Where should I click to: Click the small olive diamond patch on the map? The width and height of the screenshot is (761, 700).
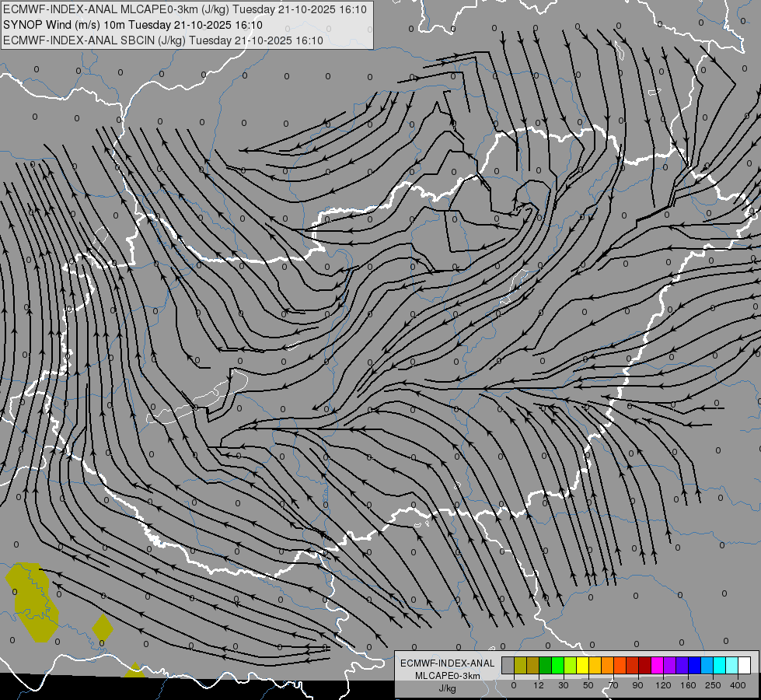(x=103, y=628)
